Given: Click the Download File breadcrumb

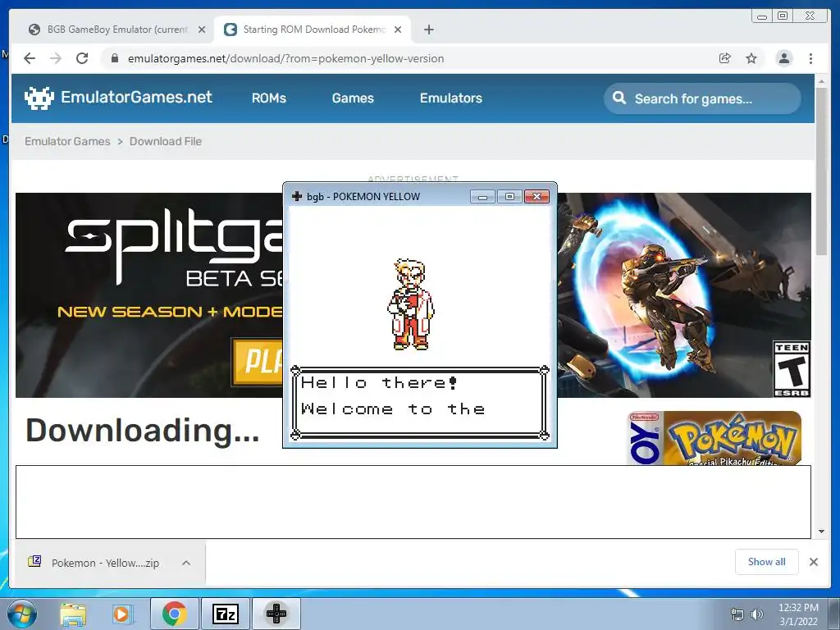Looking at the screenshot, I should pos(166,141).
